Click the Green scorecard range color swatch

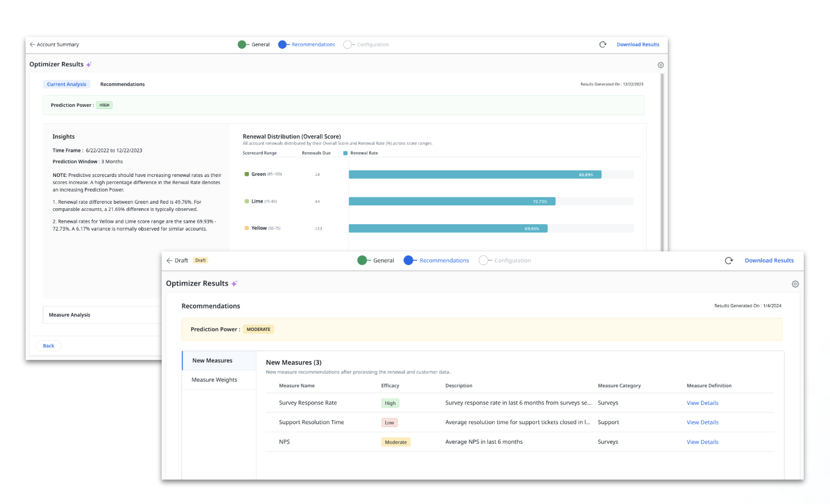tap(247, 174)
